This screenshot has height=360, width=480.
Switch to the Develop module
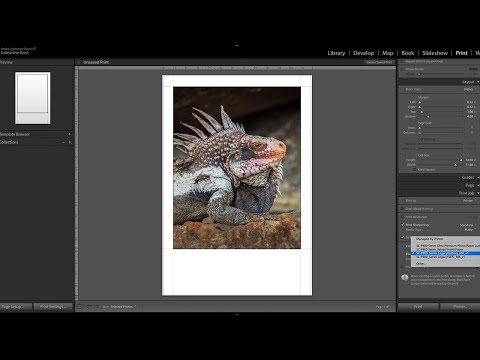point(364,53)
